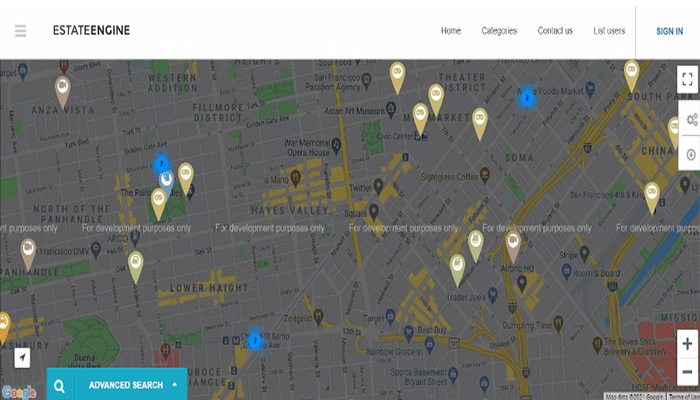Image resolution: width=700 pixels, height=400 pixels.
Task: Click the search magnifier icon
Action: [x=59, y=385]
